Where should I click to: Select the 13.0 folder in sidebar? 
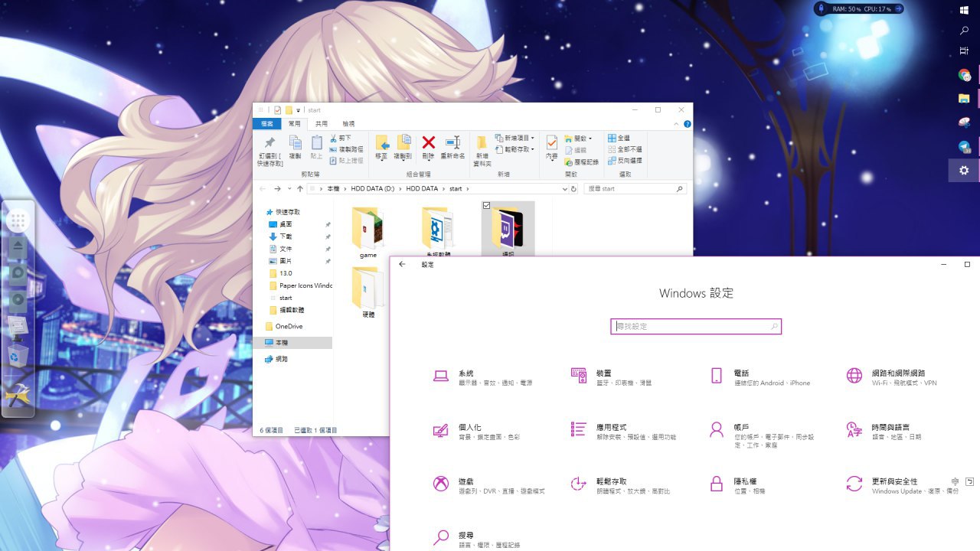tap(280, 273)
